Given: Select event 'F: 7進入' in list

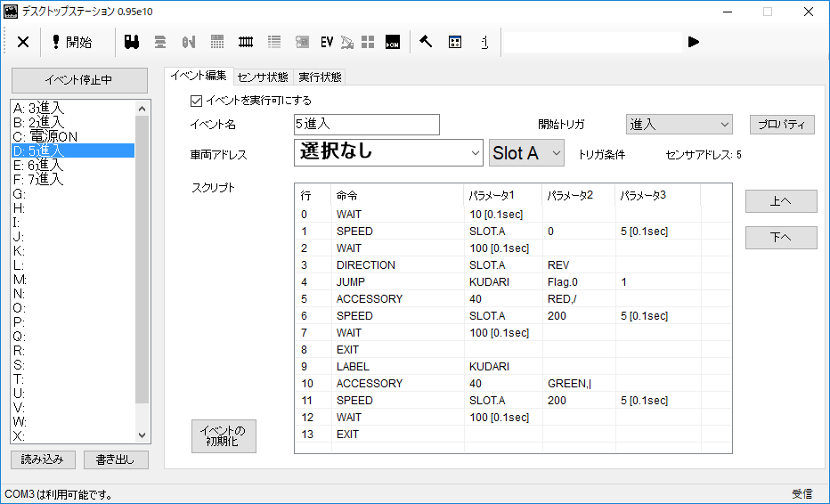Looking at the screenshot, I should coord(73,180).
